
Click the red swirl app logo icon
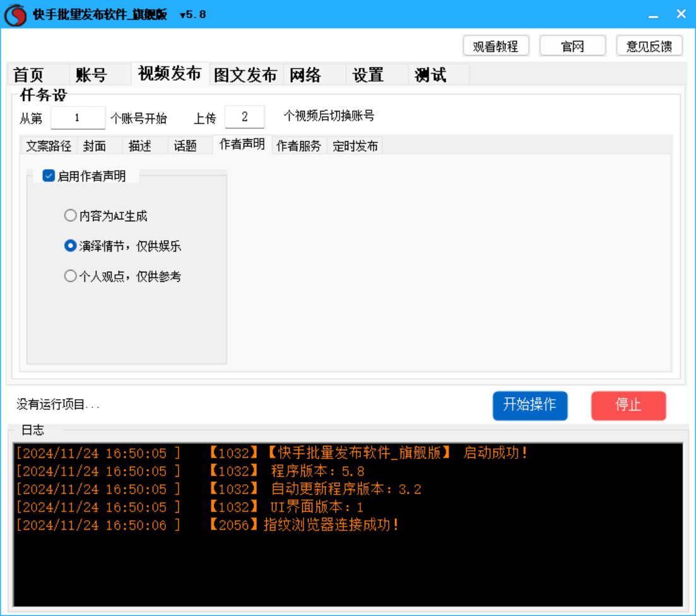point(16,15)
